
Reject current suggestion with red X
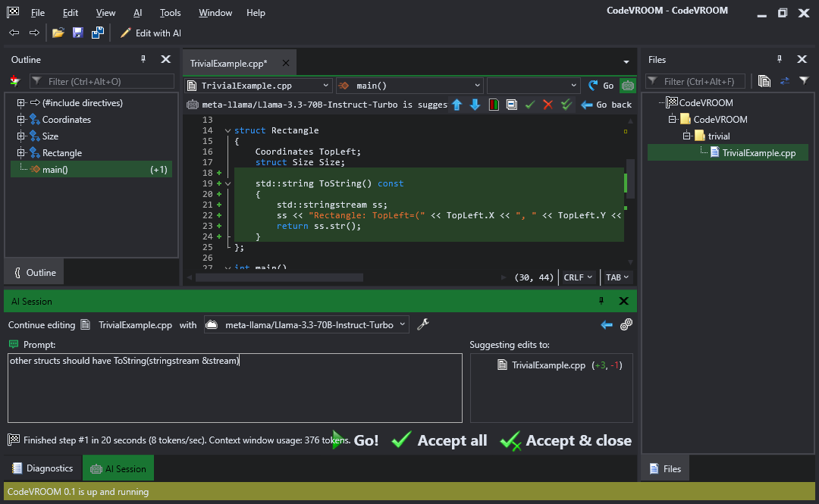coord(548,105)
